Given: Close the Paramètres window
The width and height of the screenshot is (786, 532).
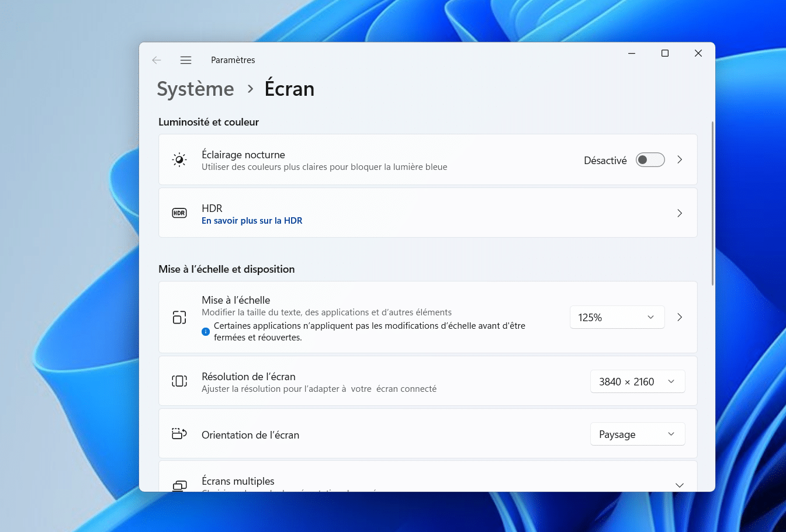Looking at the screenshot, I should click(698, 53).
